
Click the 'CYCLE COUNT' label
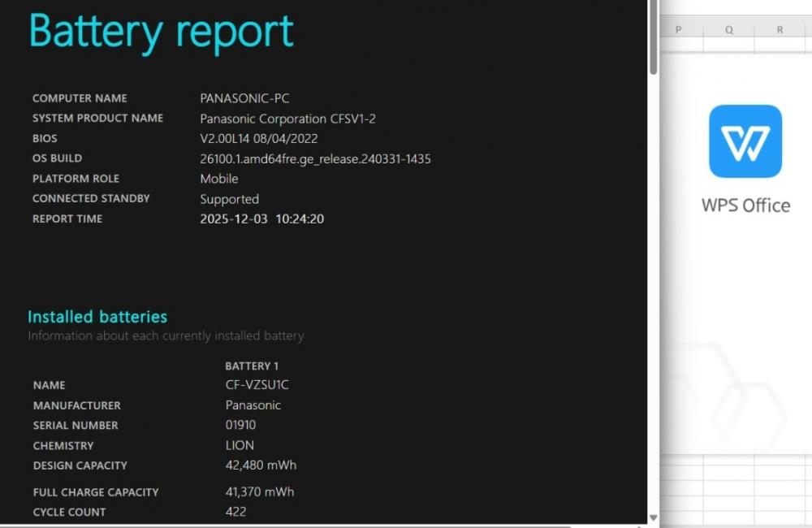pos(69,513)
